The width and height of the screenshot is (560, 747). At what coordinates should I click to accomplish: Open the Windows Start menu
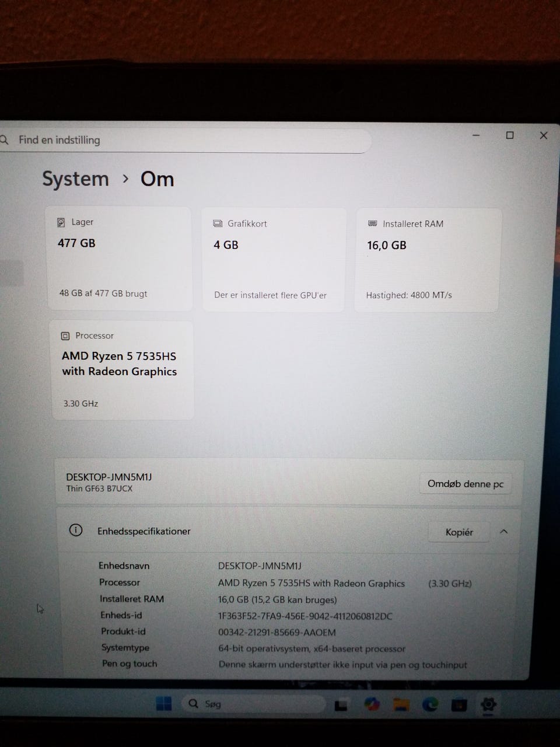pyautogui.click(x=164, y=704)
